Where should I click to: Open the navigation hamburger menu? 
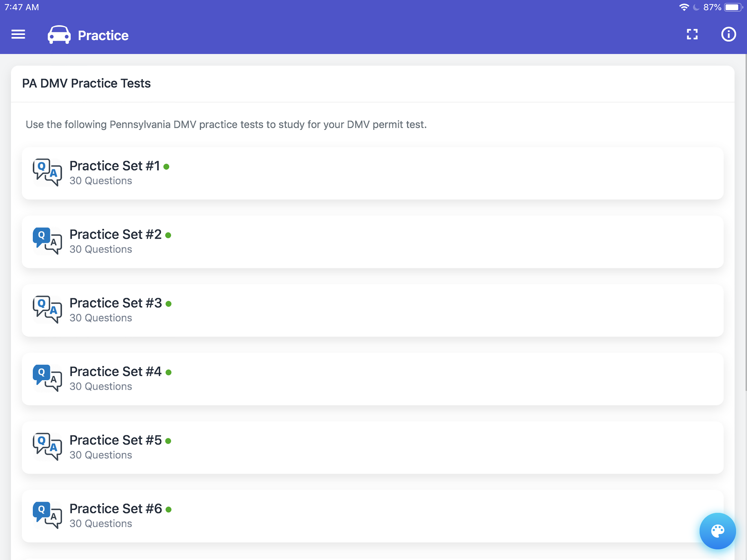(18, 35)
